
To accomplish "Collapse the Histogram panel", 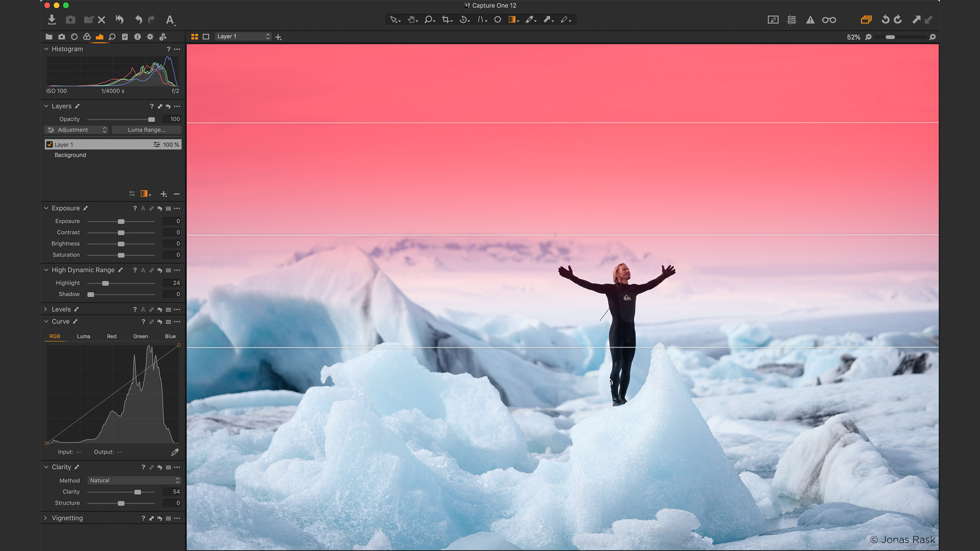I will pyautogui.click(x=46, y=49).
